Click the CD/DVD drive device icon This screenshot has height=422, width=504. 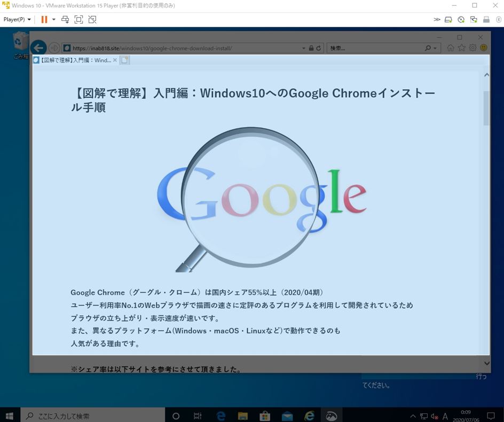pos(461,20)
